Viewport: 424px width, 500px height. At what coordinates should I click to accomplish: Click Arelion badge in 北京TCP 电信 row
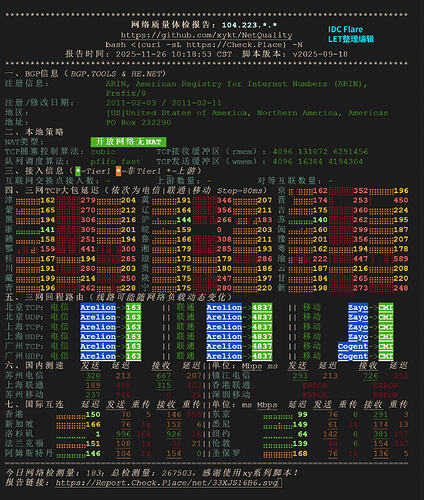click(x=98, y=307)
